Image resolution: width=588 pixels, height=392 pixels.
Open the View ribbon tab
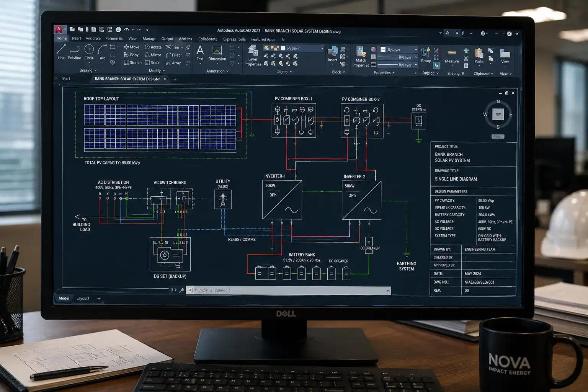[132, 39]
